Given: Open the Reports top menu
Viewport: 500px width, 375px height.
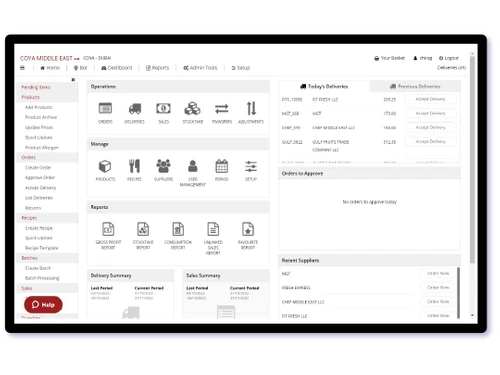Looking at the screenshot, I should (157, 68).
